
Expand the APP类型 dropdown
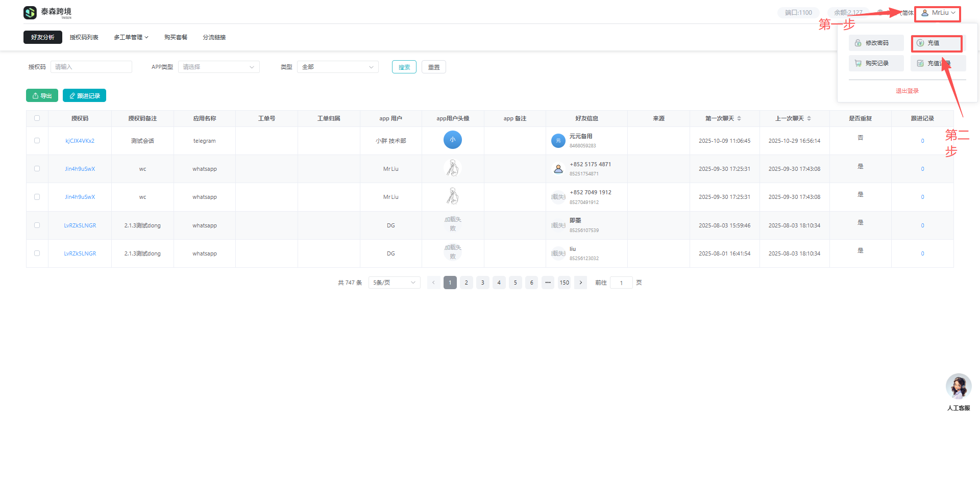(x=218, y=67)
